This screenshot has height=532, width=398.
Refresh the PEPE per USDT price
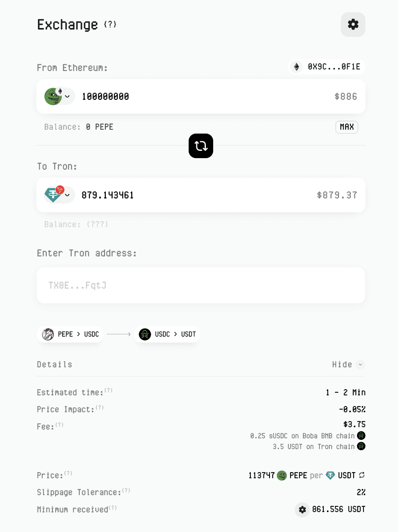tap(362, 475)
